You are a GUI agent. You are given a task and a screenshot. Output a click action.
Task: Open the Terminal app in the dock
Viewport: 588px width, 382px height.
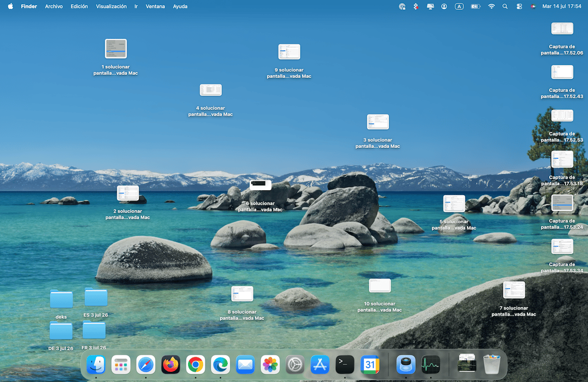click(345, 365)
